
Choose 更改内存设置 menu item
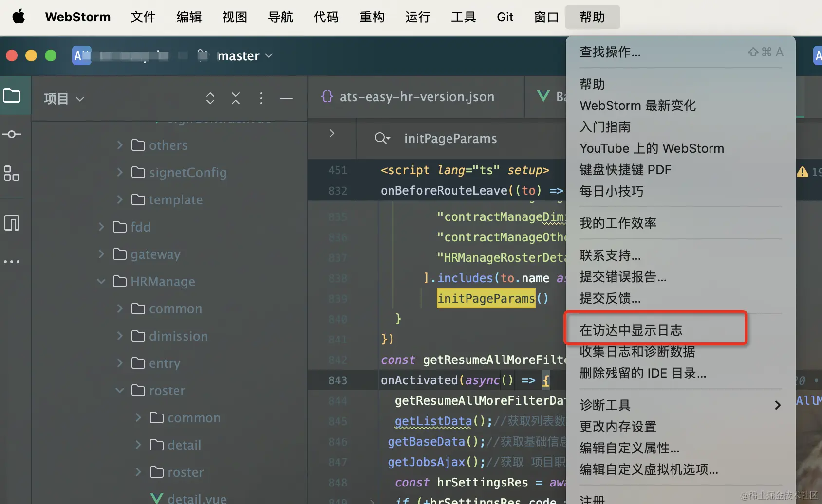tap(681, 427)
